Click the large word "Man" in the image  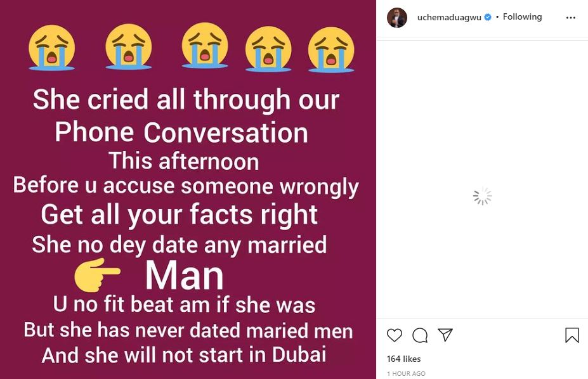click(184, 276)
